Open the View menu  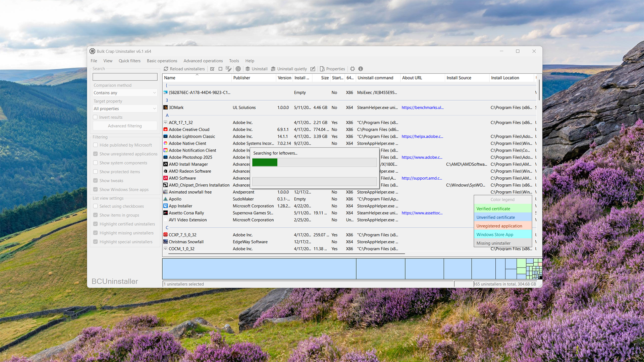(108, 61)
